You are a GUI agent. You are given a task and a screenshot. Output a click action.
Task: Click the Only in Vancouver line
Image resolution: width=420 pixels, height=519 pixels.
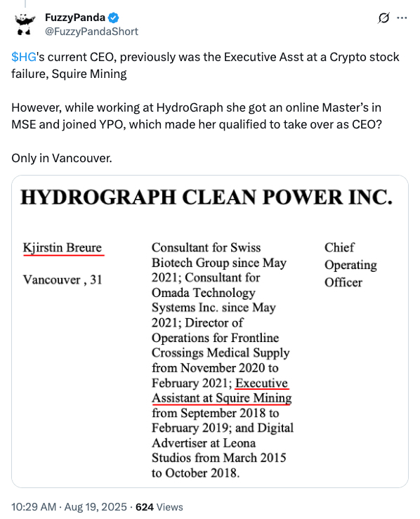(62, 158)
